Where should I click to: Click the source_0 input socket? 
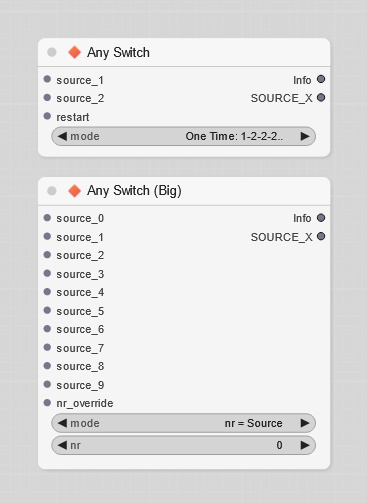pyautogui.click(x=47, y=218)
